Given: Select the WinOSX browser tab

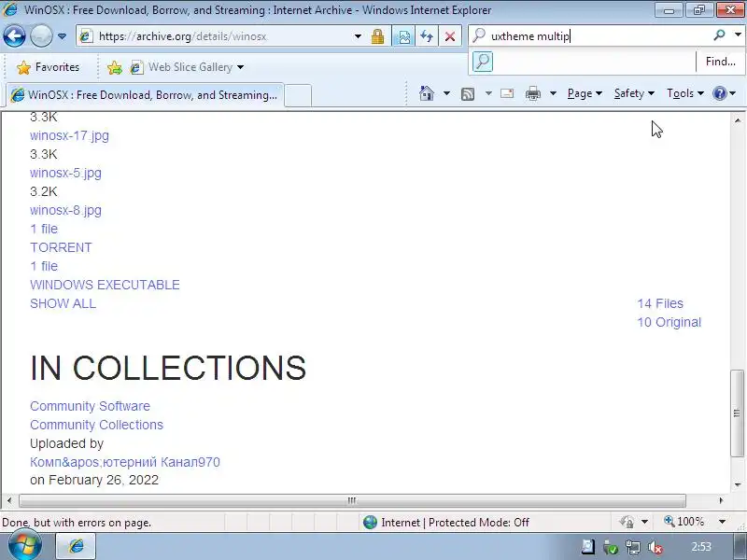Looking at the screenshot, I should 146,95.
